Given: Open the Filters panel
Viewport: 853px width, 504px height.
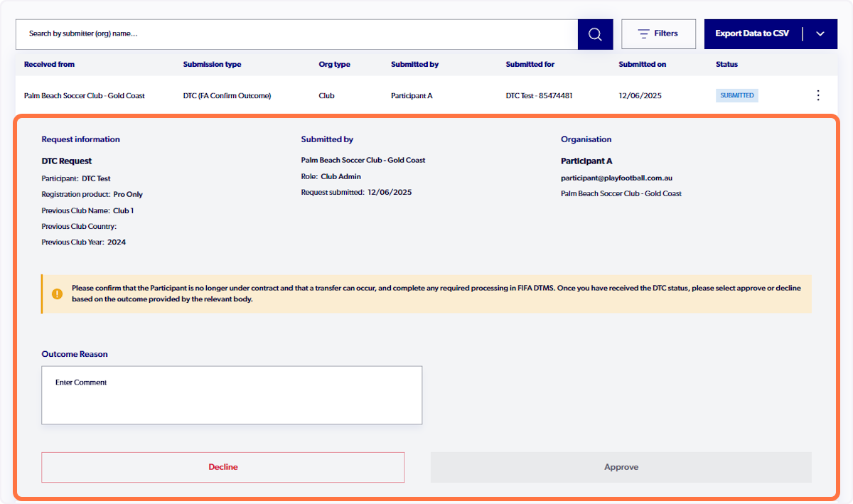Looking at the screenshot, I should click(x=658, y=34).
